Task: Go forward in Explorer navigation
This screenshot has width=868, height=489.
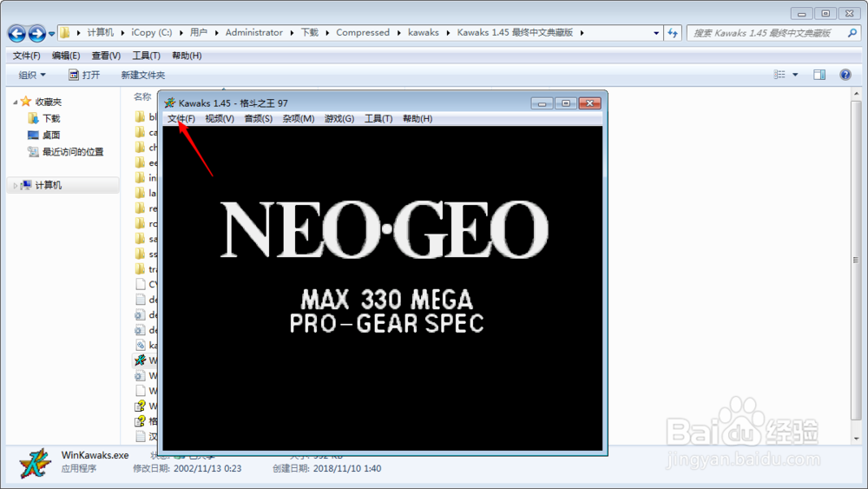Action: [37, 34]
